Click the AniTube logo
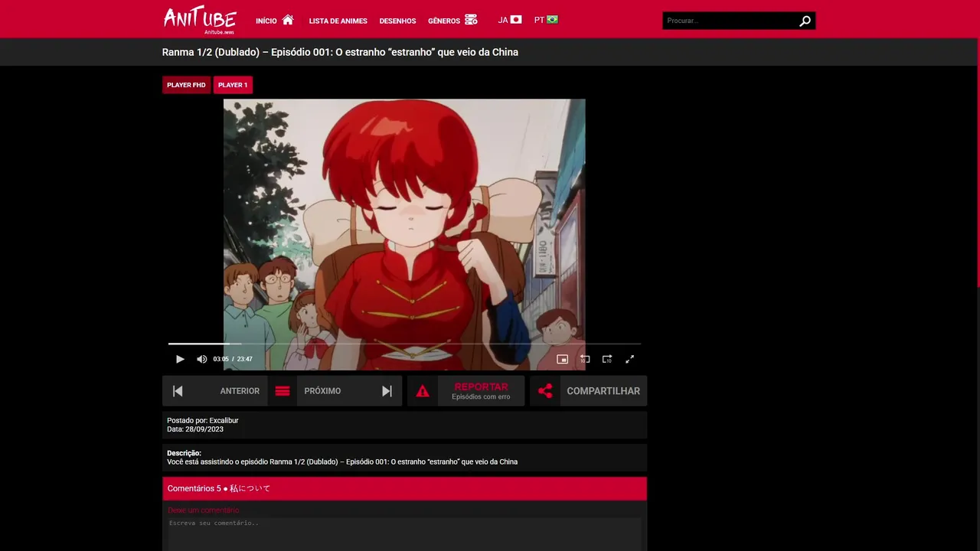Screen dimensions: 980x551 click(x=200, y=20)
